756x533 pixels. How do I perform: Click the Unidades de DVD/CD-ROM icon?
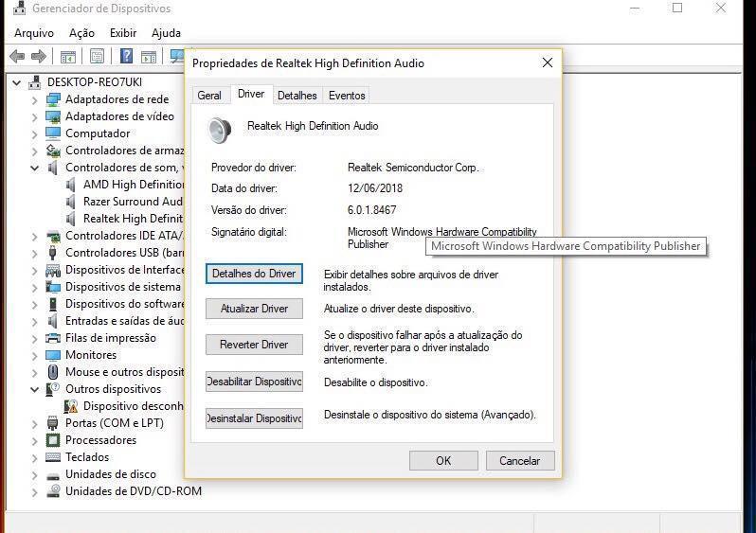[x=53, y=491]
